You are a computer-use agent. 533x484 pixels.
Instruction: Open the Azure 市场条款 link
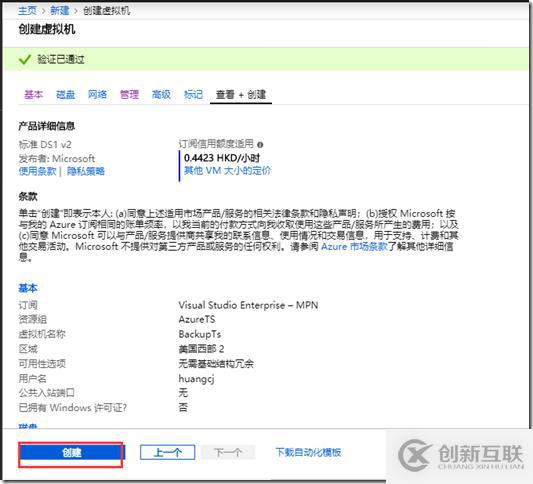tap(354, 246)
